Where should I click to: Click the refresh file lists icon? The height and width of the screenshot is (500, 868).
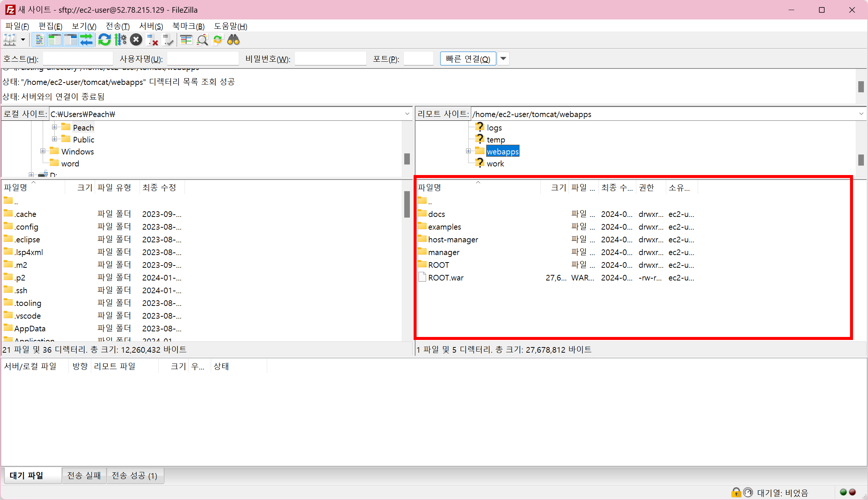tap(104, 40)
